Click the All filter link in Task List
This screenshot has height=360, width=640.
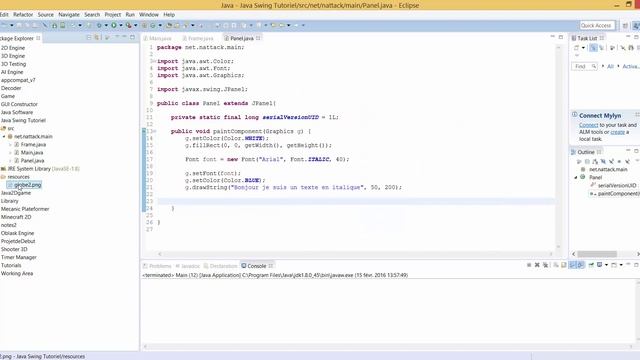610,66
